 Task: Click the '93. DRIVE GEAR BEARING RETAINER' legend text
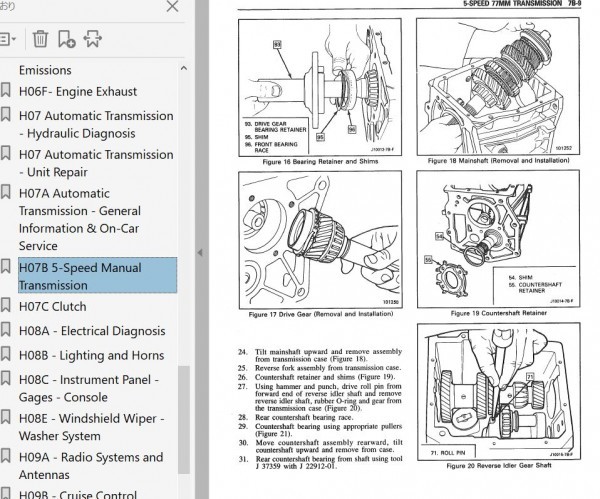point(276,127)
